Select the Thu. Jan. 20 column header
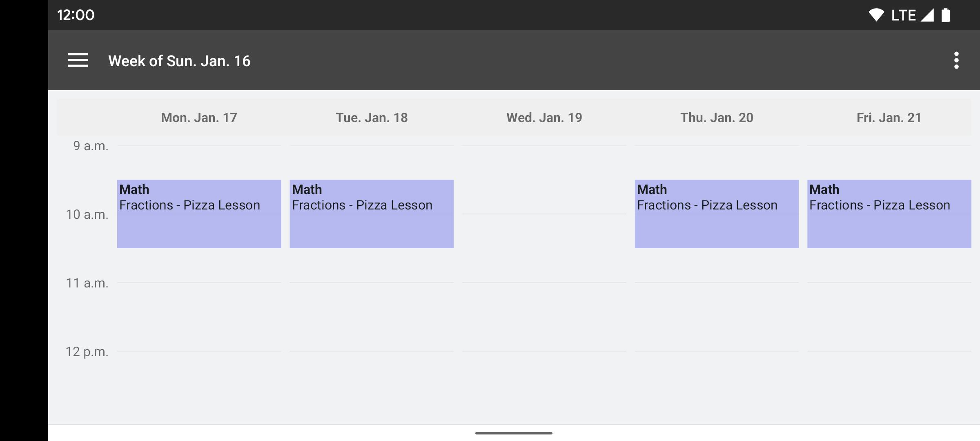The height and width of the screenshot is (441, 980). (x=717, y=118)
